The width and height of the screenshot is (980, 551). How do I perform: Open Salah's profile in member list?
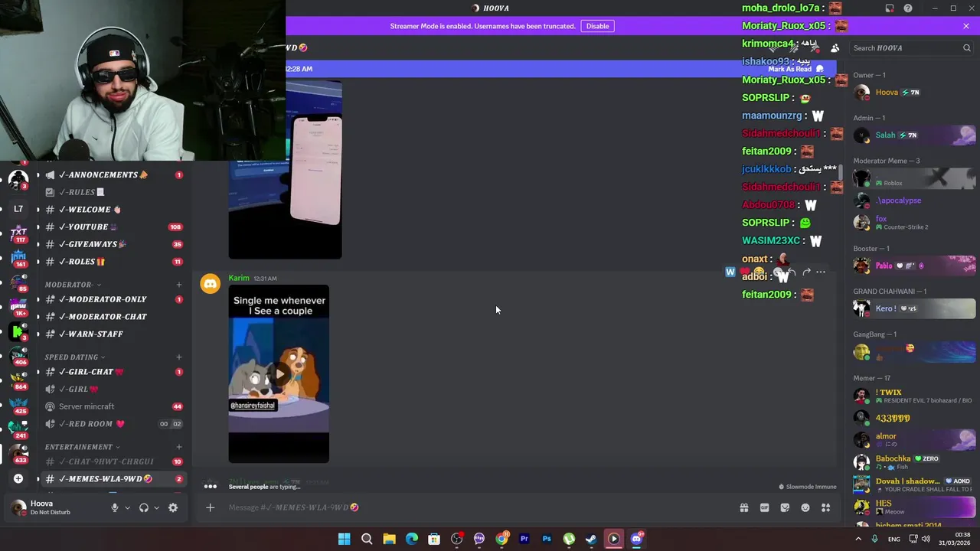tap(914, 135)
